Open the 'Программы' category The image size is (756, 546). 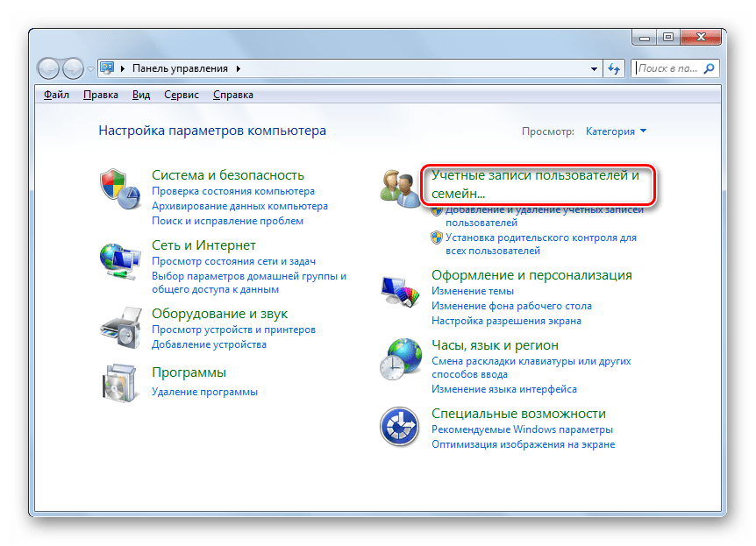pyautogui.click(x=189, y=372)
